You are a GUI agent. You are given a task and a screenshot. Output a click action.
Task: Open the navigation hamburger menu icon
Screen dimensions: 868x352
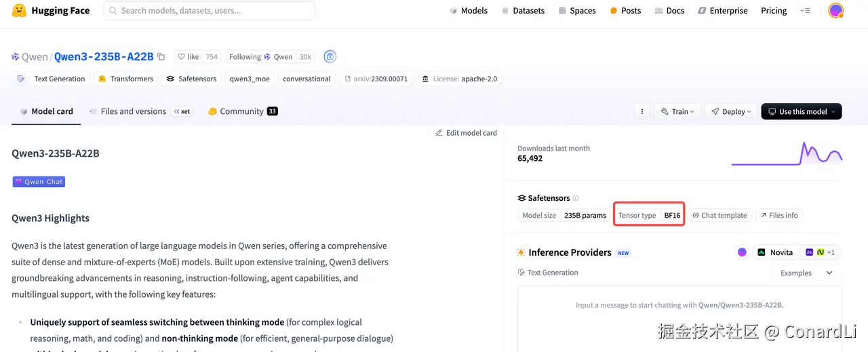[x=806, y=11]
